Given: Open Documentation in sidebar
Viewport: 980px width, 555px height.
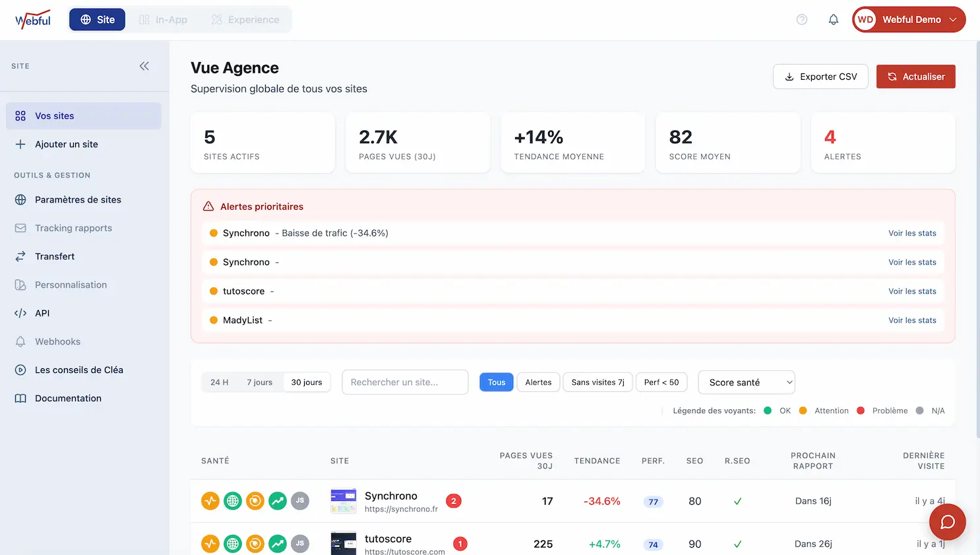Looking at the screenshot, I should pyautogui.click(x=84, y=398).
